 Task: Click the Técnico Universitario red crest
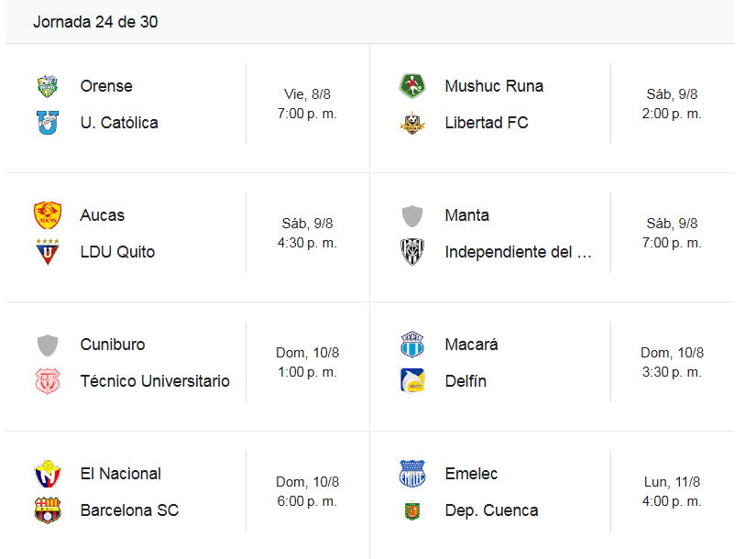(x=48, y=381)
